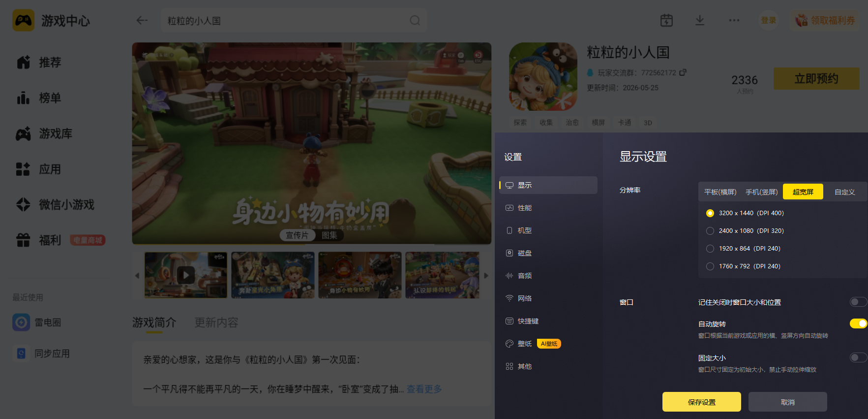
Task: Click the 3D game tag
Action: 648,123
